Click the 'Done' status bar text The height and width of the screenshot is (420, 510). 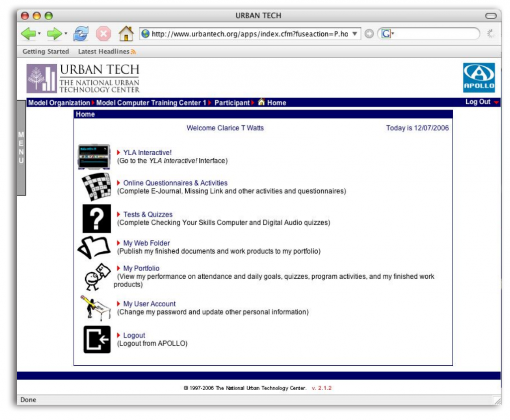(28, 400)
